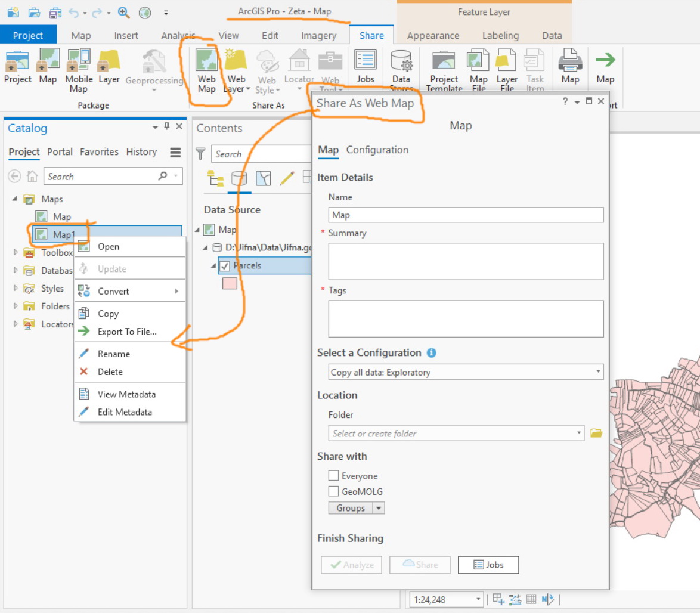This screenshot has width=700, height=613.
Task: Click the Undo arrow in quick access toolbar
Action: (x=74, y=13)
